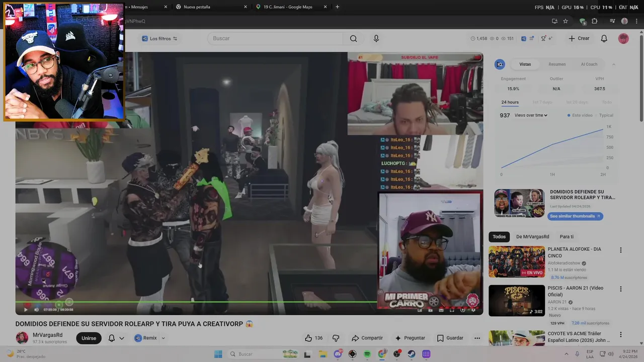Play the video with the play button

26,310
